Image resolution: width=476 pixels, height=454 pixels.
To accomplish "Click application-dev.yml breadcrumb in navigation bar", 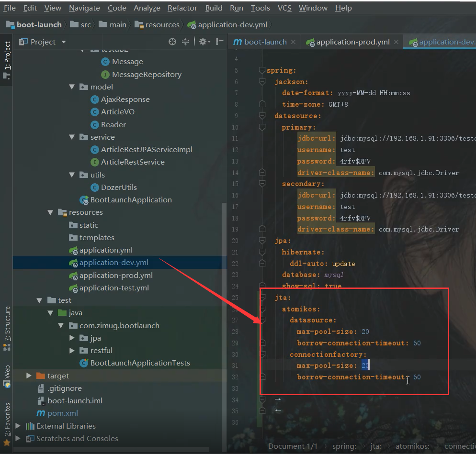I will pos(227,24).
